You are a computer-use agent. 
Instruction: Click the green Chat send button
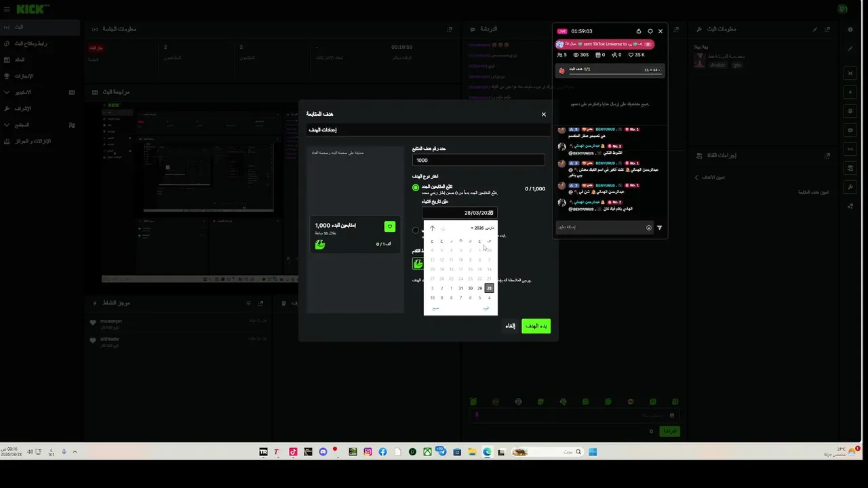coord(670,431)
